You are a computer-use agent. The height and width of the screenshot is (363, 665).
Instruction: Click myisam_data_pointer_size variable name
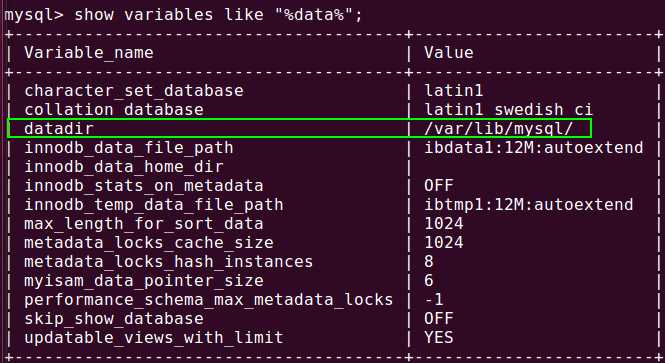[143, 281]
